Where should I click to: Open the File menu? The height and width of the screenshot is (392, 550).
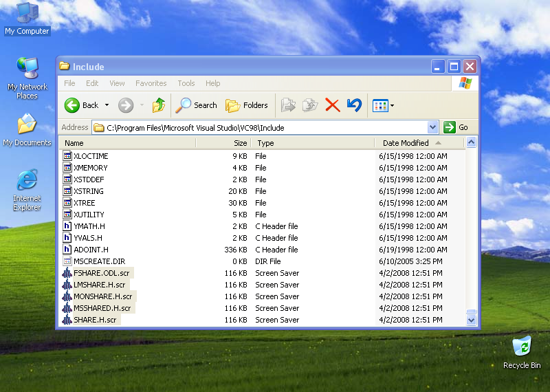pos(69,83)
